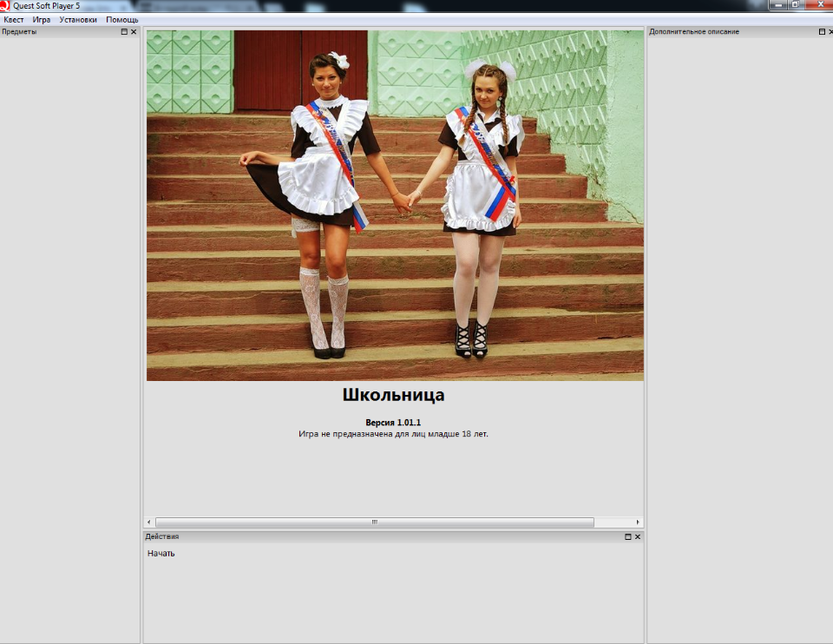Click the horizontal scrollbar right arrow
The image size is (833, 644).
tap(638, 522)
